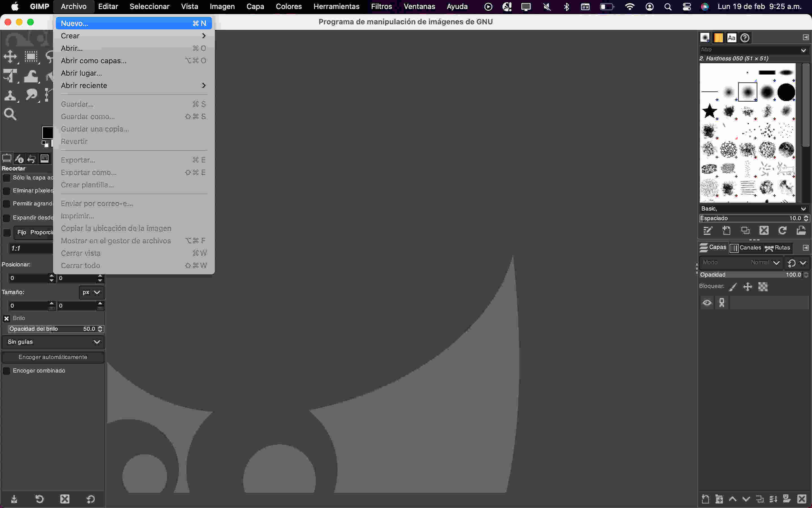The image size is (812, 508).
Task: Open the 'Sin guías' dropdown
Action: [x=53, y=342]
